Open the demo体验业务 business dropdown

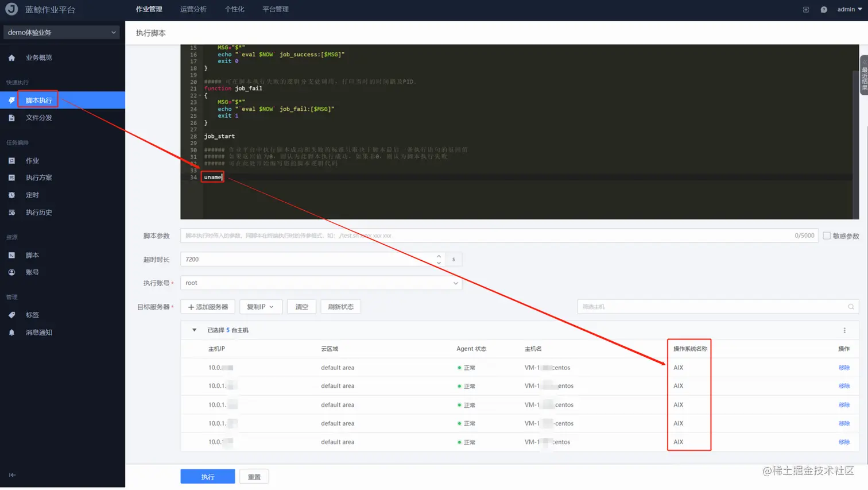point(62,33)
